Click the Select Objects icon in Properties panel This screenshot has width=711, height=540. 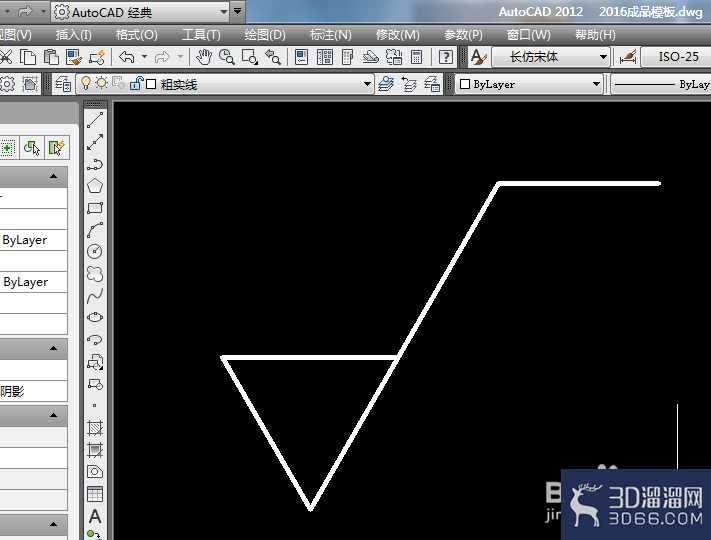32,147
